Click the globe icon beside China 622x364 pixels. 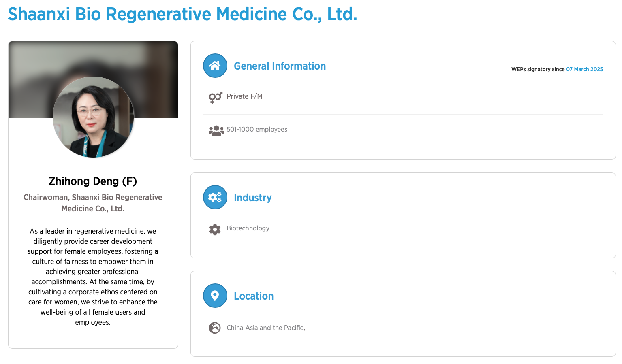coord(215,328)
